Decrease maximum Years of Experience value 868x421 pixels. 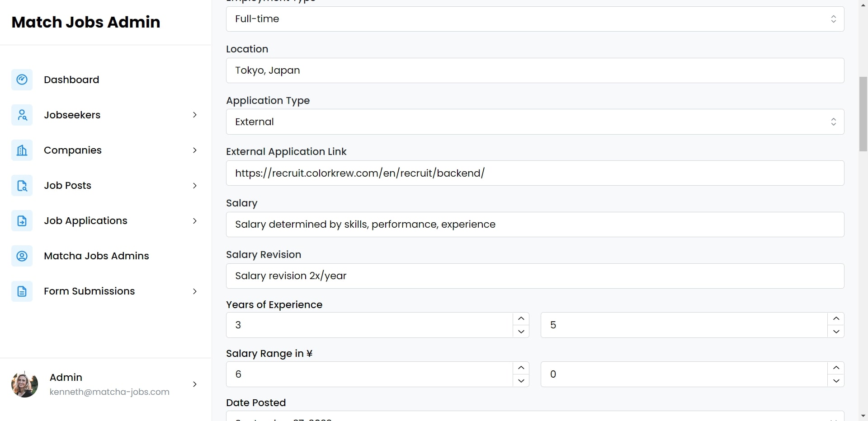pyautogui.click(x=836, y=332)
